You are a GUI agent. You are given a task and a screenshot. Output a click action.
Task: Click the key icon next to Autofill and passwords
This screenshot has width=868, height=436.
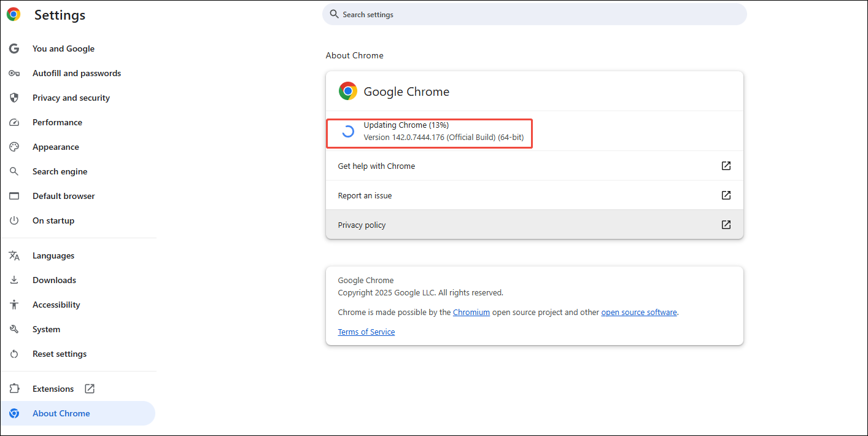[14, 73]
